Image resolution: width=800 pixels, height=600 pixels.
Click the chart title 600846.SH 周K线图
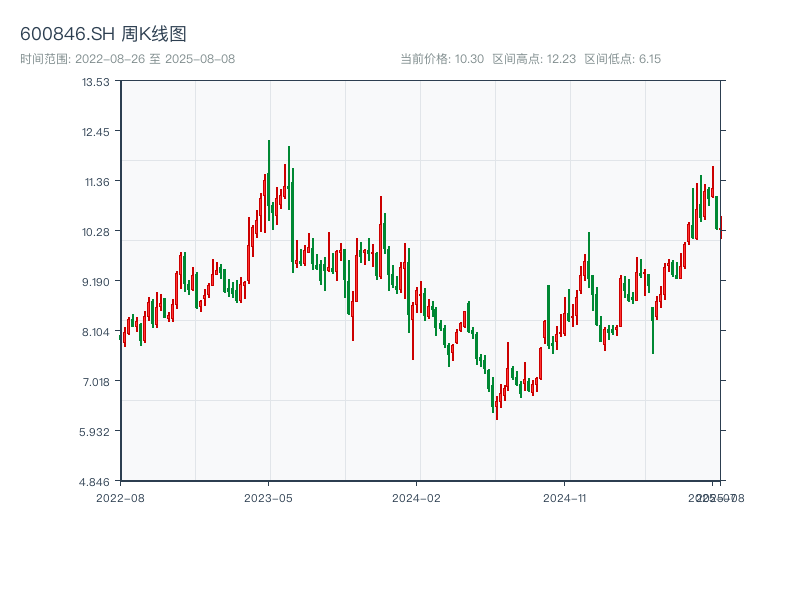[103, 35]
